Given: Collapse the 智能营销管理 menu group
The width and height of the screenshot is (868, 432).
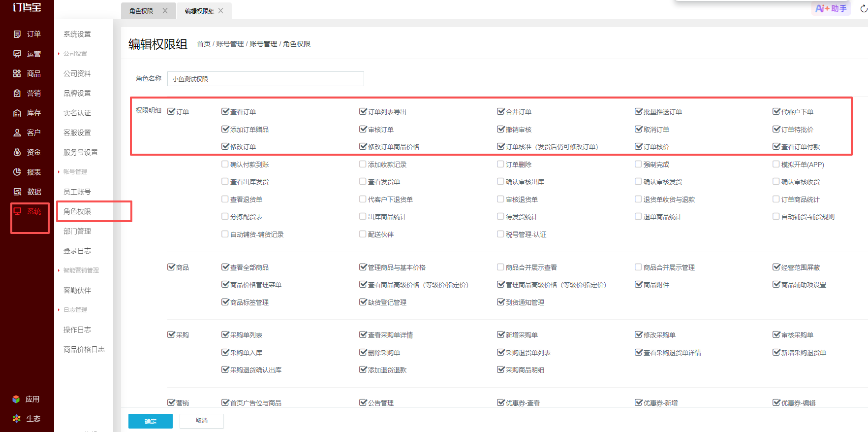Looking at the screenshot, I should coord(81,270).
